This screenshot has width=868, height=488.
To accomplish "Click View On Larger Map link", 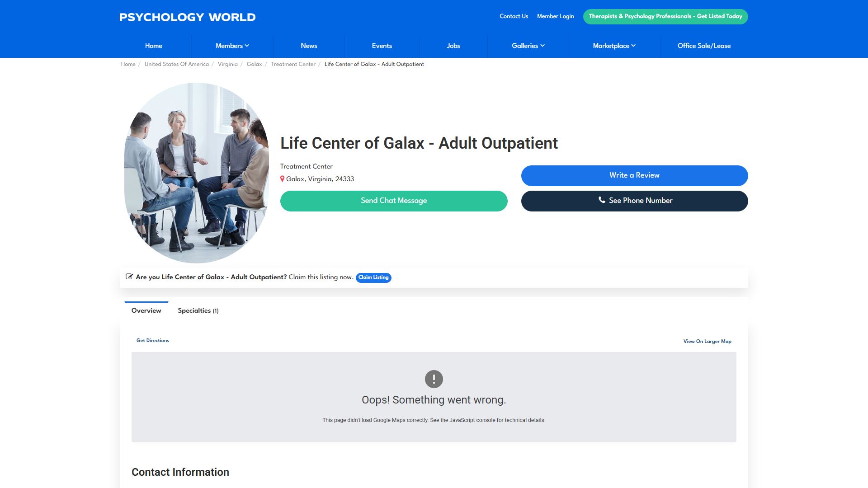I will tap(707, 341).
